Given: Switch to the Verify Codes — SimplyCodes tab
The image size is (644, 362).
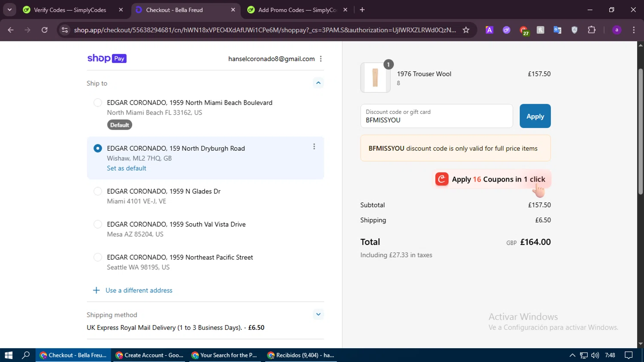Looking at the screenshot, I should point(70,10).
